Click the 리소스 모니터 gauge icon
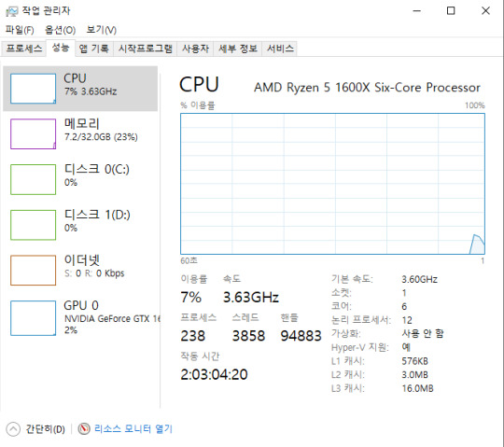The image size is (504, 447). [x=84, y=428]
